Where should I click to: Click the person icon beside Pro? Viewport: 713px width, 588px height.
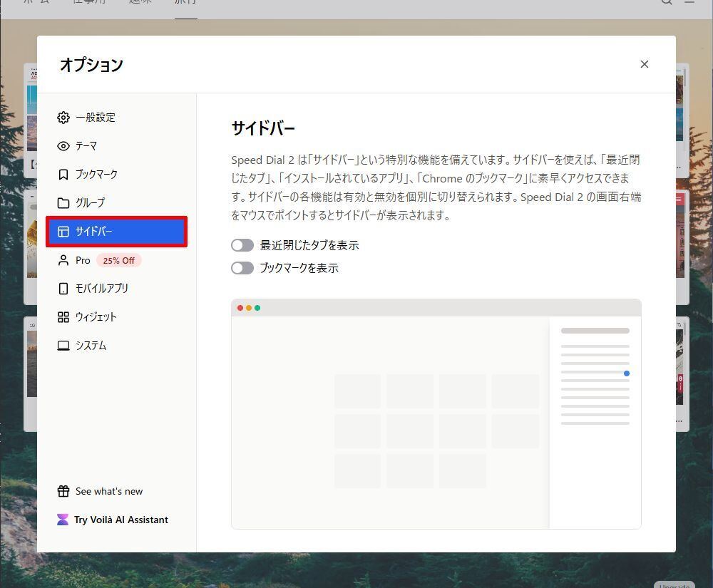click(63, 260)
